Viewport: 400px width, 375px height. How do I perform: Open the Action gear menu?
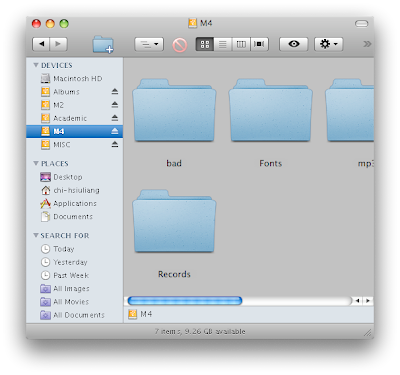(x=329, y=44)
